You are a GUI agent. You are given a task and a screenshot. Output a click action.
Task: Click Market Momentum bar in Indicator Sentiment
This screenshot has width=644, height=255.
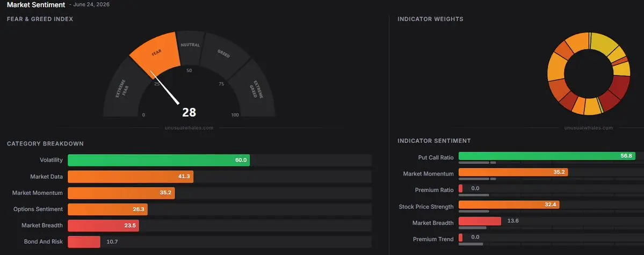point(513,172)
